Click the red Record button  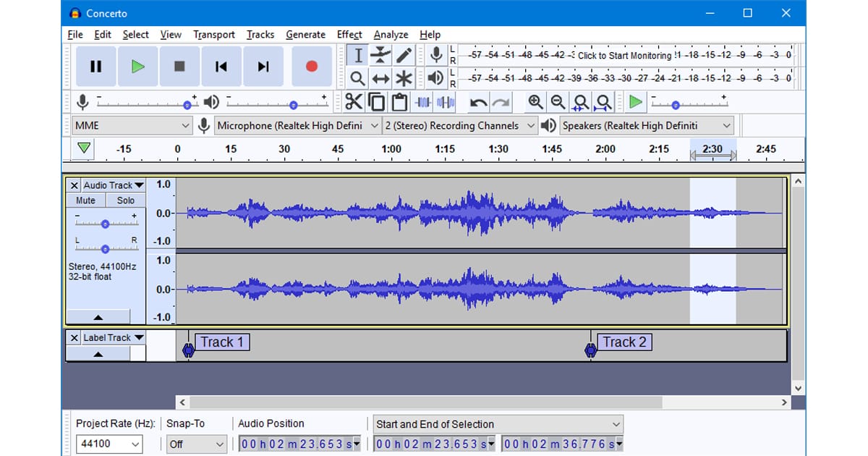[x=312, y=67]
